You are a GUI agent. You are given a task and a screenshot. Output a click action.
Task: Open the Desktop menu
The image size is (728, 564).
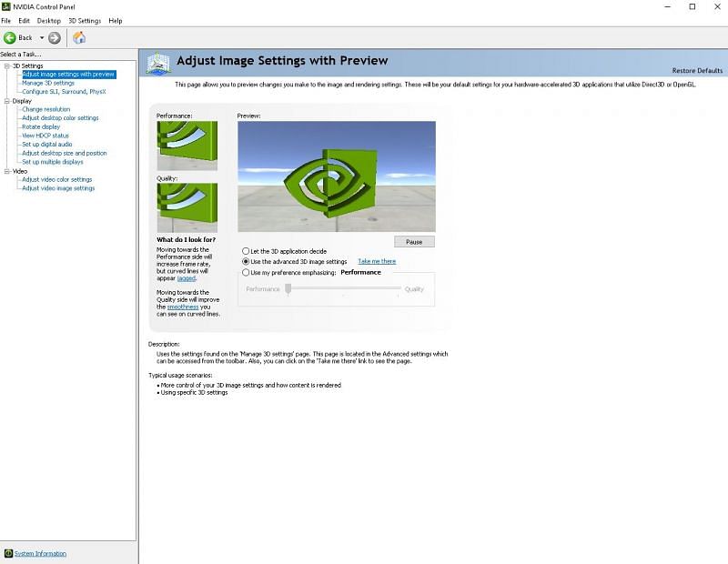(49, 21)
